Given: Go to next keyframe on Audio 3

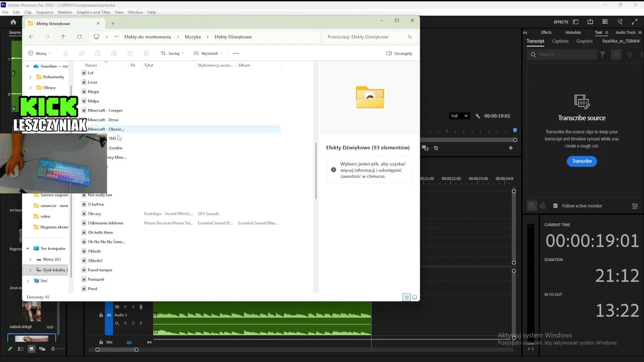Looking at the screenshot, I should (140, 323).
